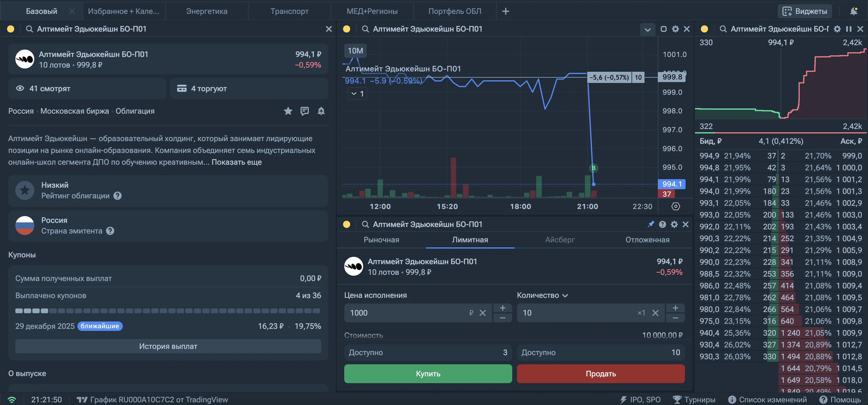Clear the quantity field
868x405 pixels.
click(655, 313)
